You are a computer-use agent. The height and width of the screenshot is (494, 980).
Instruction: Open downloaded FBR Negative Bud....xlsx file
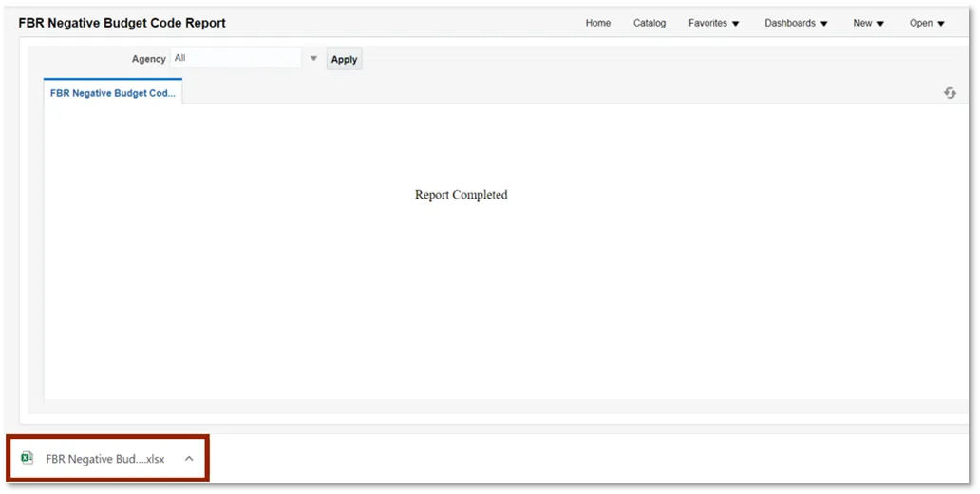(x=105, y=459)
